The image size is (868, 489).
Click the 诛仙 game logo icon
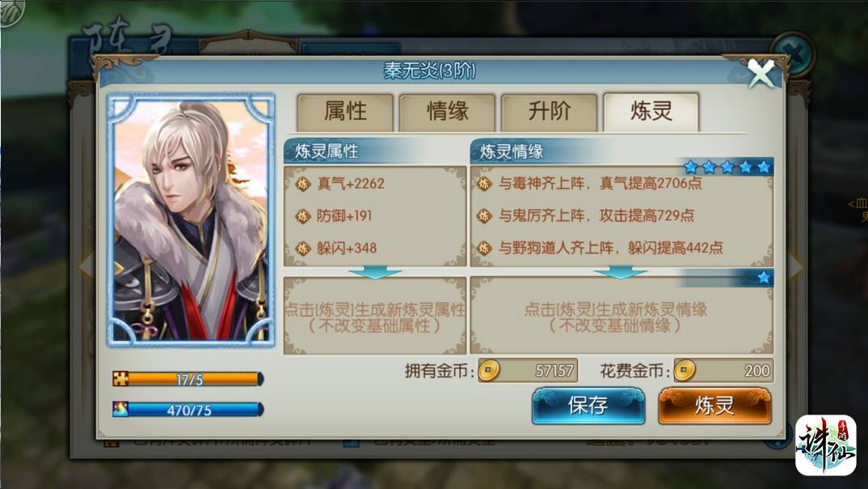tap(826, 445)
